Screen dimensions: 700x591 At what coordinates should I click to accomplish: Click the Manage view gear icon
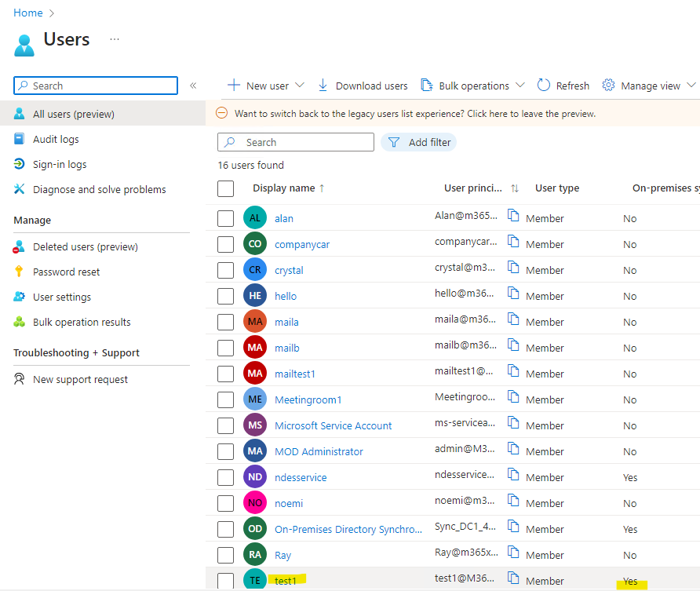(x=608, y=85)
